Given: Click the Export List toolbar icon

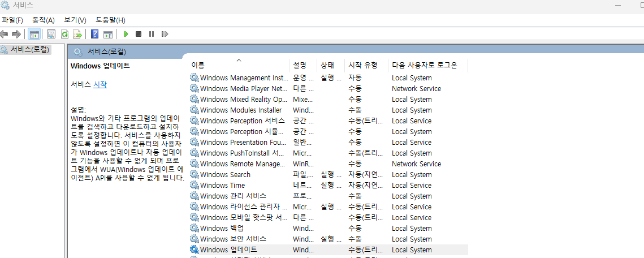Looking at the screenshot, I should tap(77, 34).
